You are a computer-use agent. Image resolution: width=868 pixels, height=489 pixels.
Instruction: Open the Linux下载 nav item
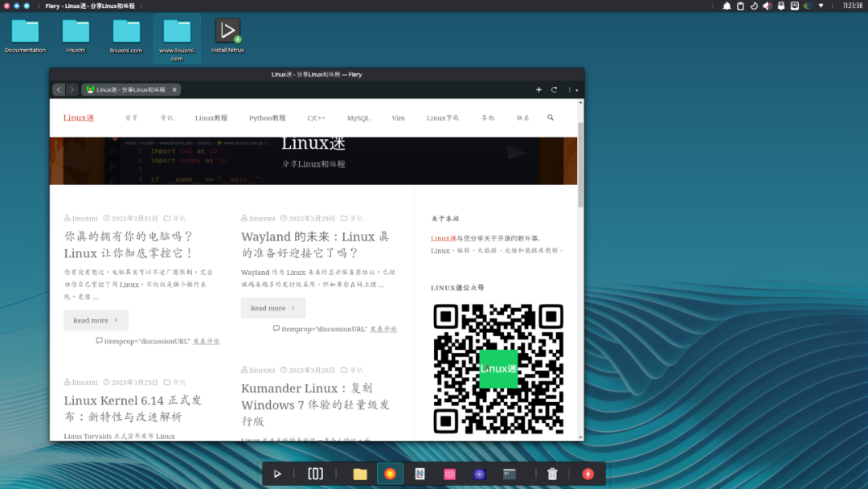[442, 118]
